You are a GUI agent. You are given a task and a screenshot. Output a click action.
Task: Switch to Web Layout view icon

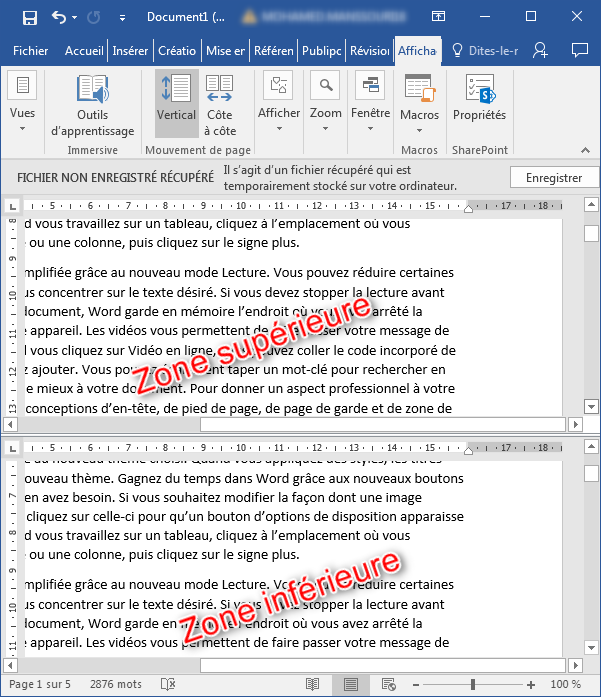tap(389, 685)
